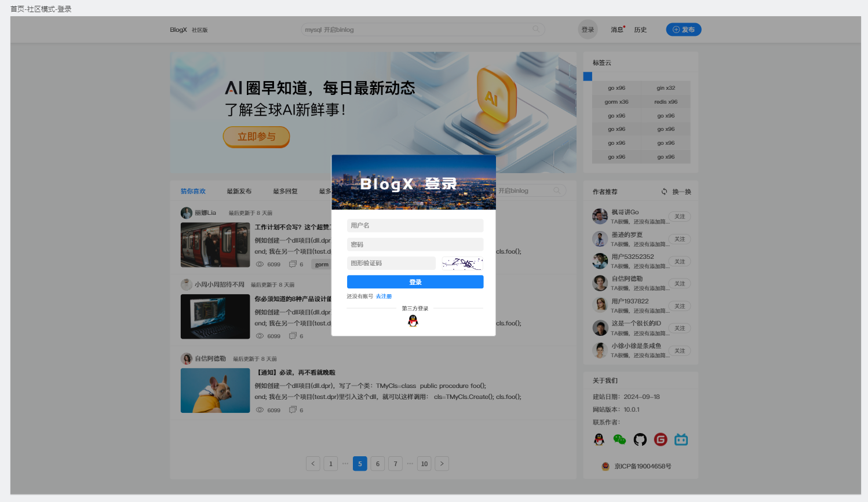Click the QQ penguin icon under 联系作者

599,439
